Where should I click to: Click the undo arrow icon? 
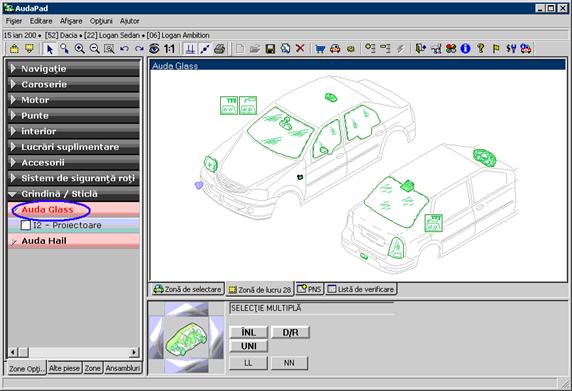pyautogui.click(x=124, y=49)
